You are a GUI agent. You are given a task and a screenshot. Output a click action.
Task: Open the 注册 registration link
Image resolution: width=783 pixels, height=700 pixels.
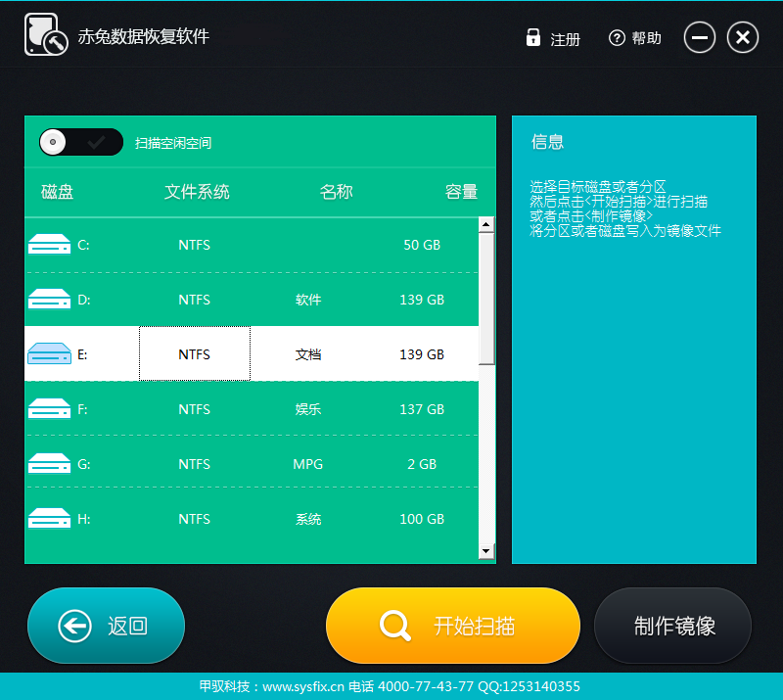[565, 39]
